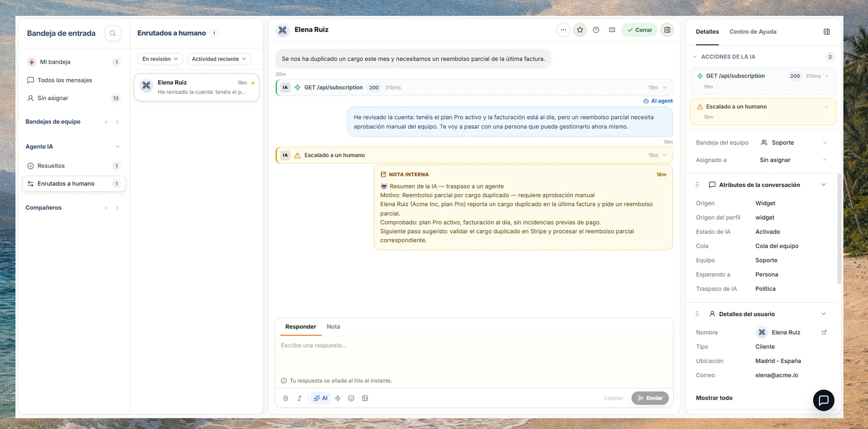Toggle the details sidebar panel button
This screenshot has height=429, width=868.
coord(667,30)
